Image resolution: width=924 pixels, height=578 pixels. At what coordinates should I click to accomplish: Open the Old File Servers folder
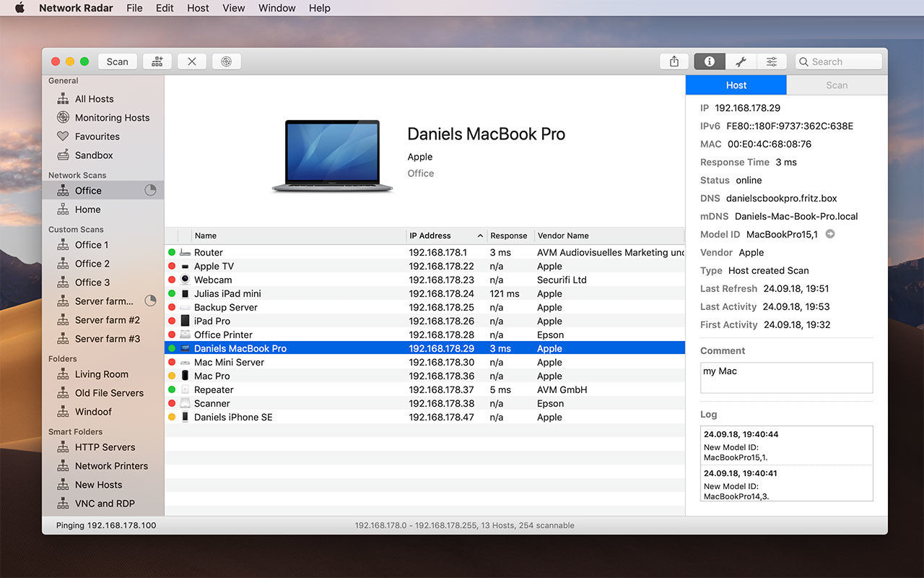click(x=103, y=393)
